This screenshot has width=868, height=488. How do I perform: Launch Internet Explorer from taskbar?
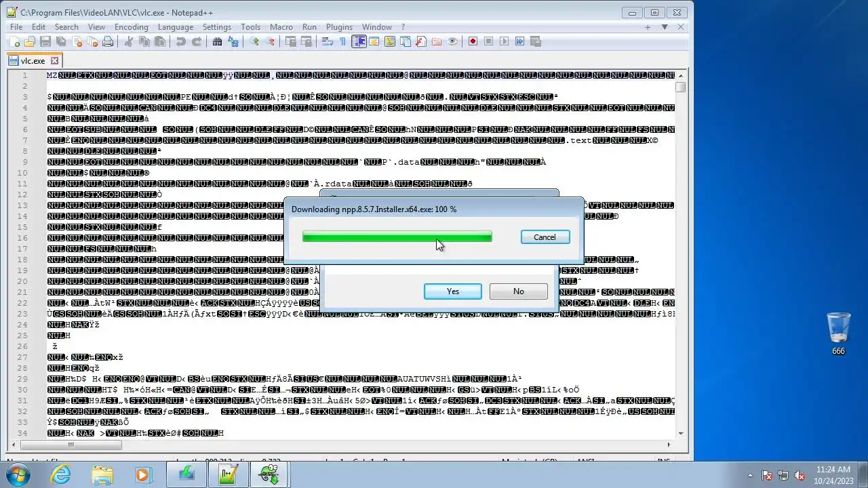pos(61,474)
